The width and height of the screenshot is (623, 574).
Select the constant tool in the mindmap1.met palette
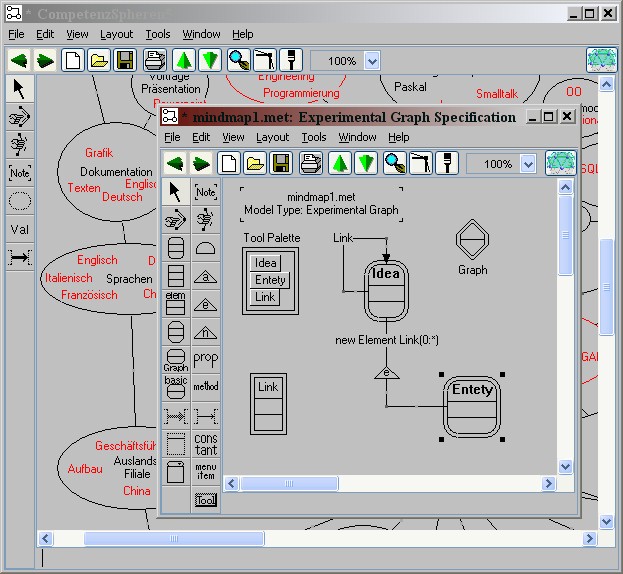point(206,444)
